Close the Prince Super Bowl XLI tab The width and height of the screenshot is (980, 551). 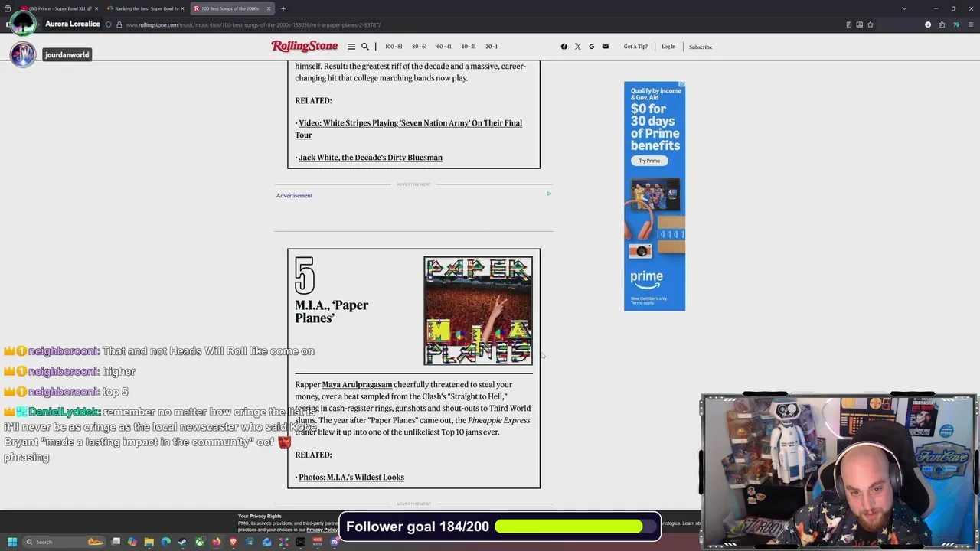click(x=96, y=8)
